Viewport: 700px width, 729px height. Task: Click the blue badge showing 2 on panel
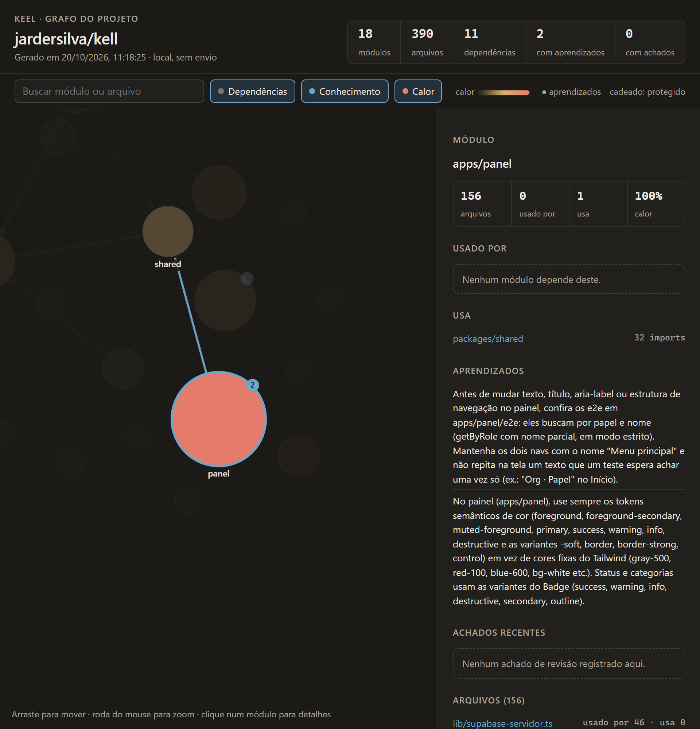click(x=253, y=385)
